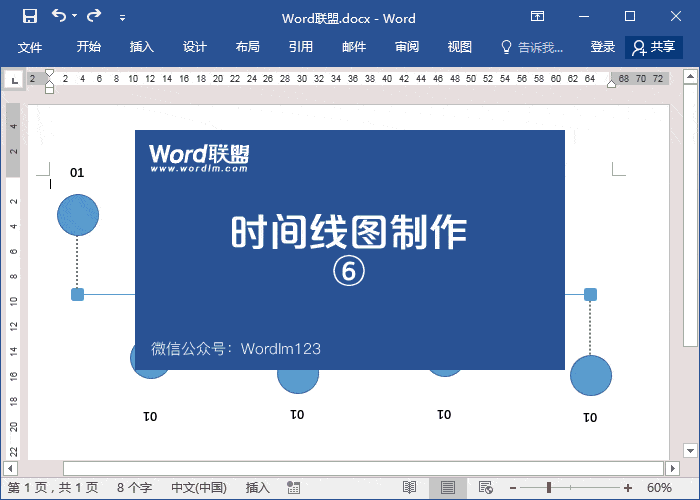
Task: Click the first line indent marker on ruler
Action: click(x=50, y=73)
